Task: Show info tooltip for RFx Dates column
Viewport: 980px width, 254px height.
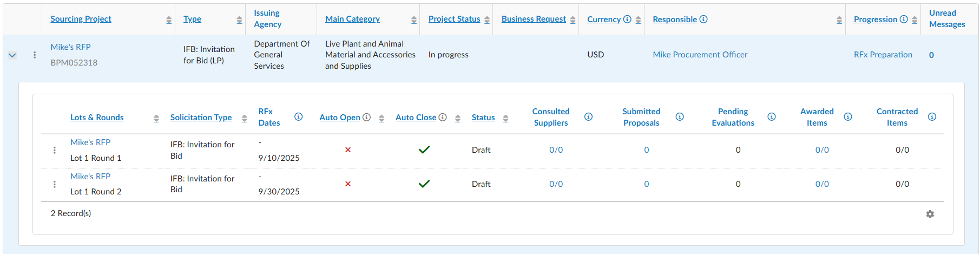Action: [x=298, y=116]
